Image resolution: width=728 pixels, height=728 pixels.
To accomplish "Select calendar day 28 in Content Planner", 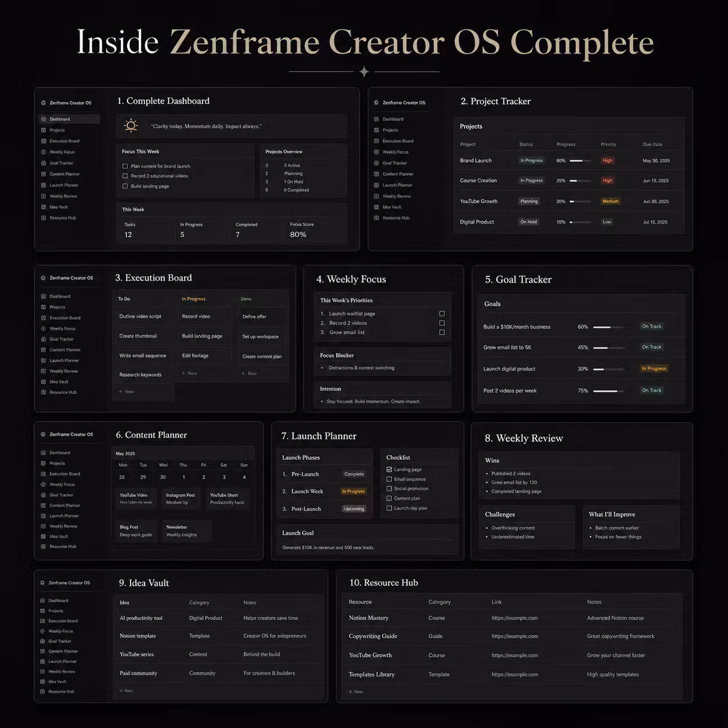I will [122, 477].
